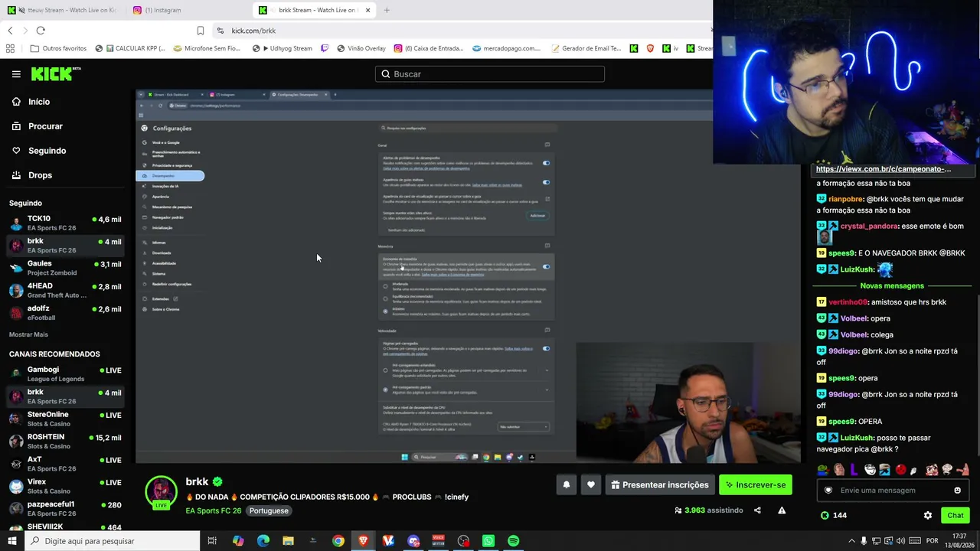Viewport: 980px width, 551px height.
Task: Expand Mostrar Mais under followed channels
Action: point(28,334)
